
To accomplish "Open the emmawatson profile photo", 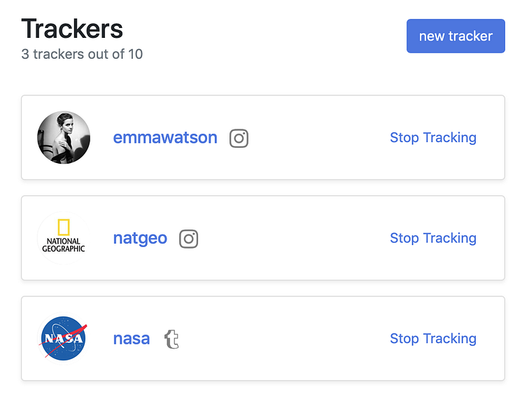I will pos(64,138).
